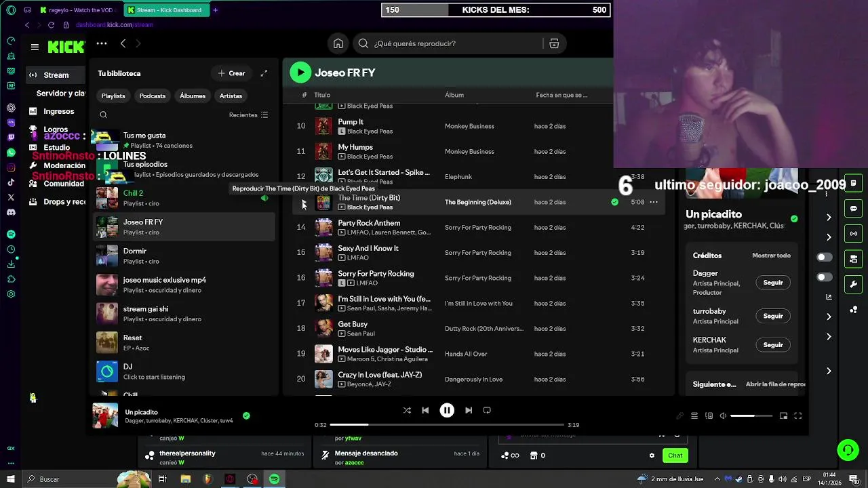This screenshot has height=488, width=868.
Task: Toggle shuffle playback
Action: click(x=407, y=410)
